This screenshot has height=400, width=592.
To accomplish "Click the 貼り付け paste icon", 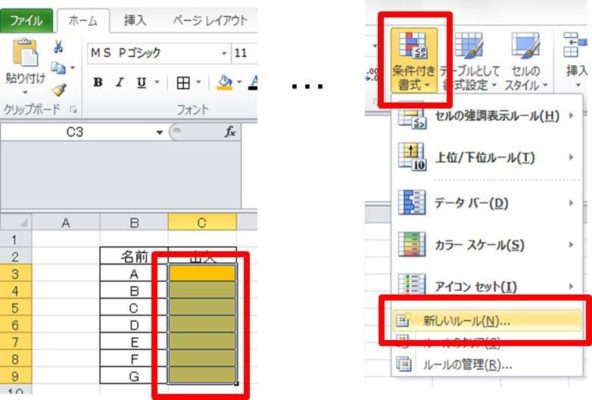I will (x=25, y=52).
